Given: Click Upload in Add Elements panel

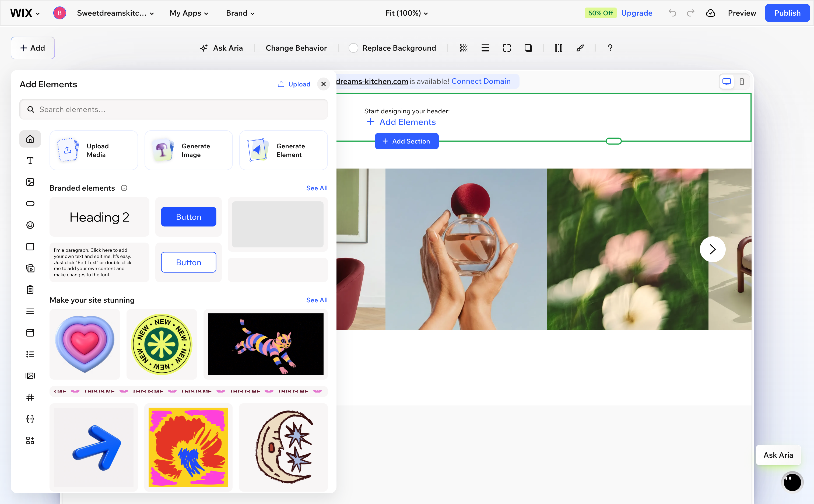Looking at the screenshot, I should click(x=294, y=84).
